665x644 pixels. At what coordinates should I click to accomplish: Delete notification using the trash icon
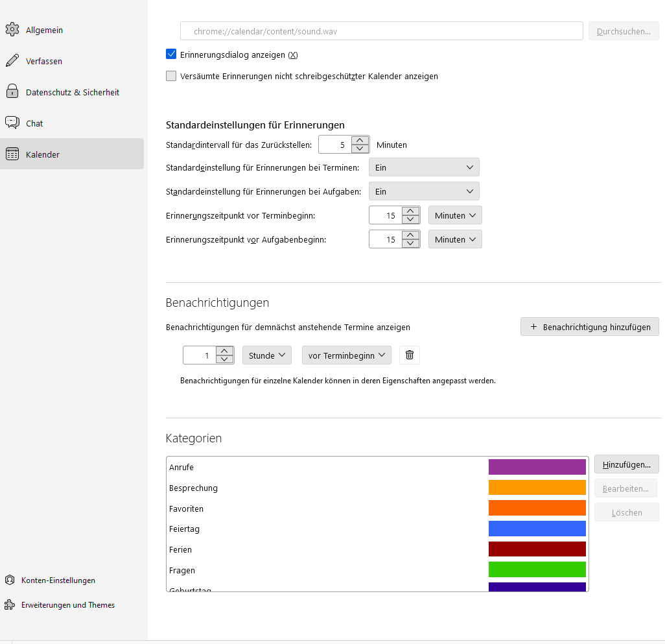pos(410,355)
